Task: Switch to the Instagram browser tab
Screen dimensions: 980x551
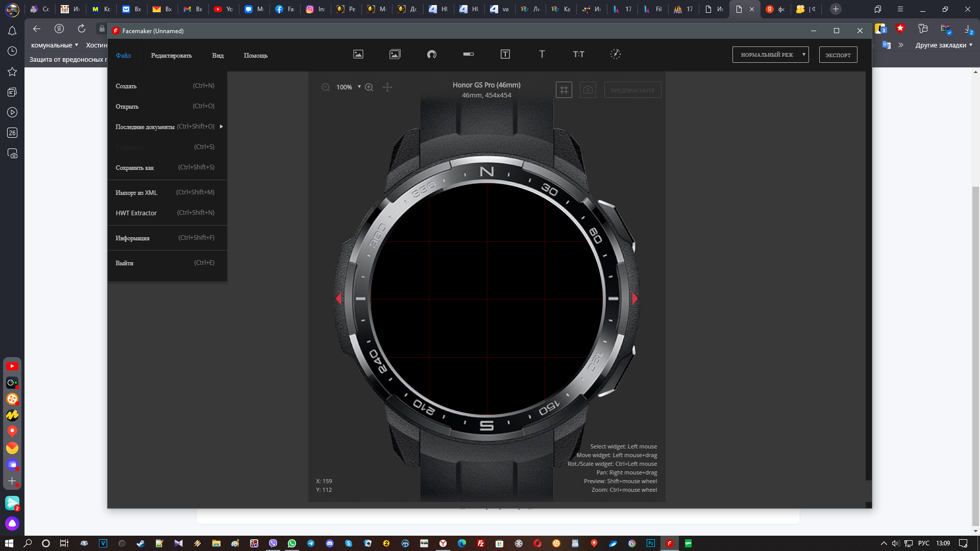Action: (315, 9)
